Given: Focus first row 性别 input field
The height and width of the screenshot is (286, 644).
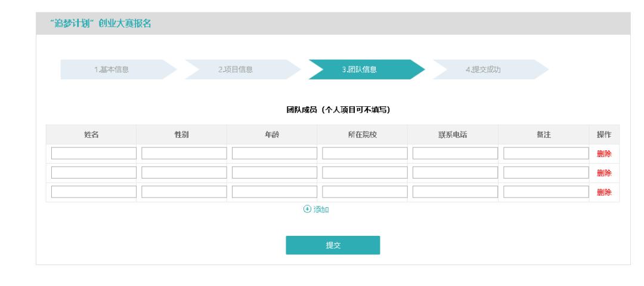Looking at the screenshot, I should (x=184, y=153).
